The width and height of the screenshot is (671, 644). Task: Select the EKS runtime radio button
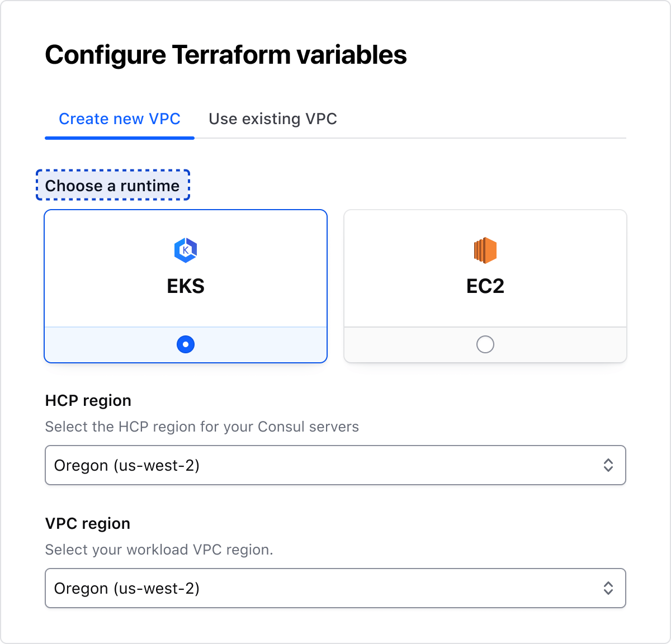(x=186, y=344)
